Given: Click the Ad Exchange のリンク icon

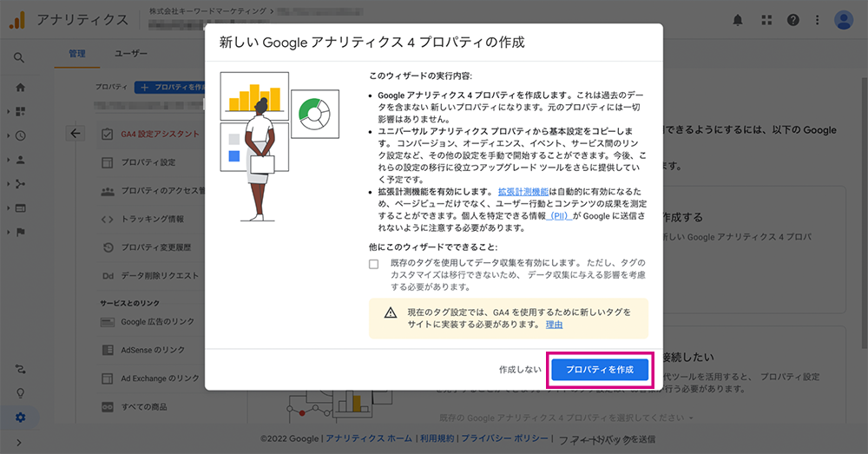Looking at the screenshot, I should coord(108,378).
